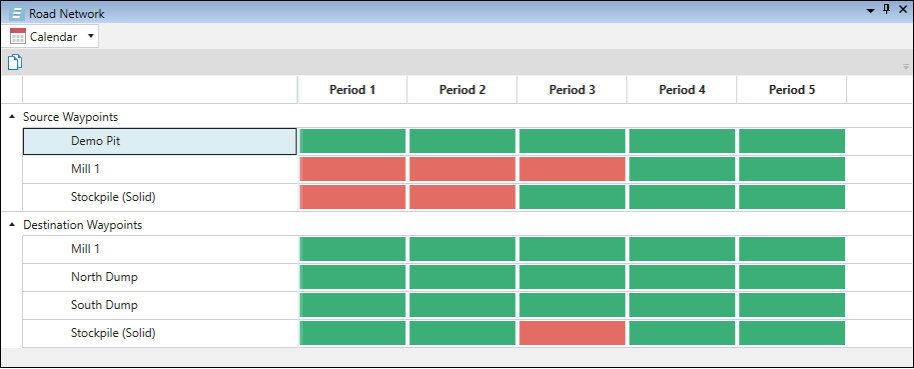Click the copy-to-clipboard pages icon
The image size is (914, 369).
tap(15, 62)
